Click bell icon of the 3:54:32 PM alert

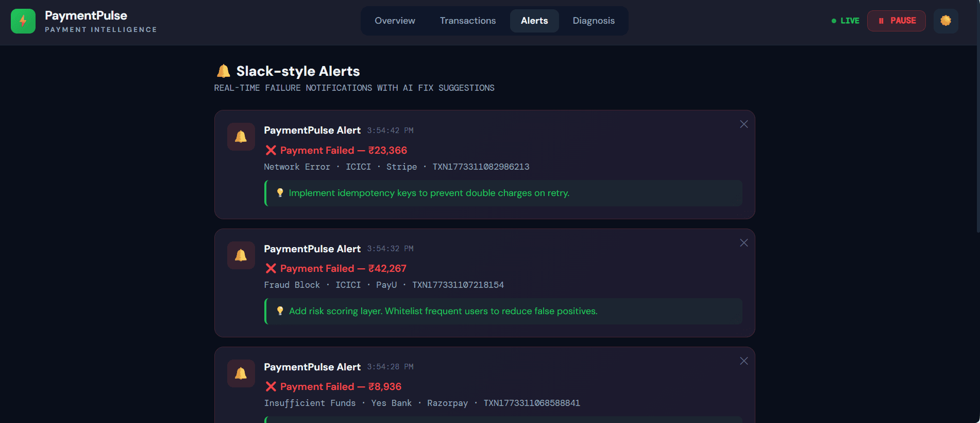click(x=241, y=255)
